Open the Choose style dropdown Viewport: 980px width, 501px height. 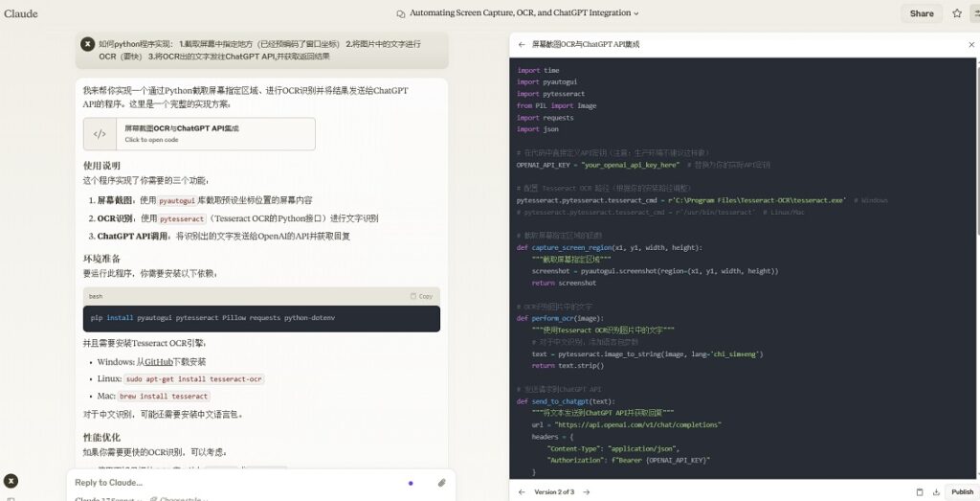179,499
